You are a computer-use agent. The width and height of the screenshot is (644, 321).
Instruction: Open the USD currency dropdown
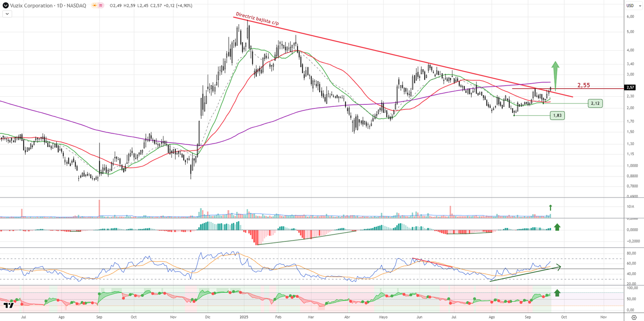[x=634, y=6]
